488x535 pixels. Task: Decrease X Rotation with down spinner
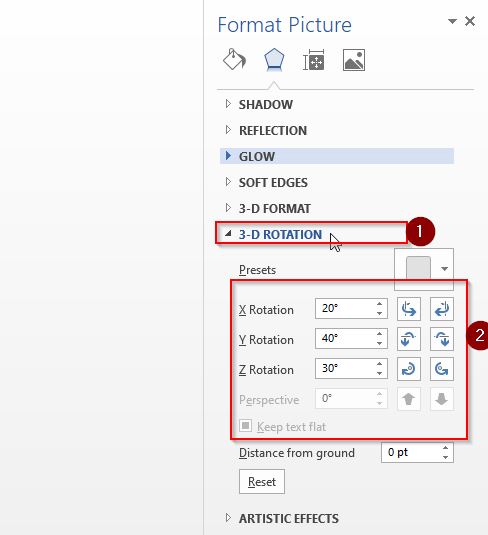pos(379,313)
